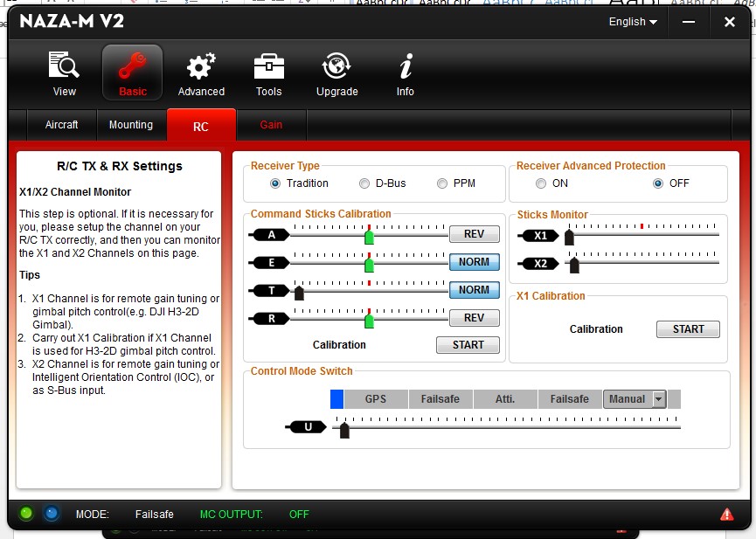The image size is (756, 539).
Task: Start Command Sticks Calibration
Action: click(468, 345)
